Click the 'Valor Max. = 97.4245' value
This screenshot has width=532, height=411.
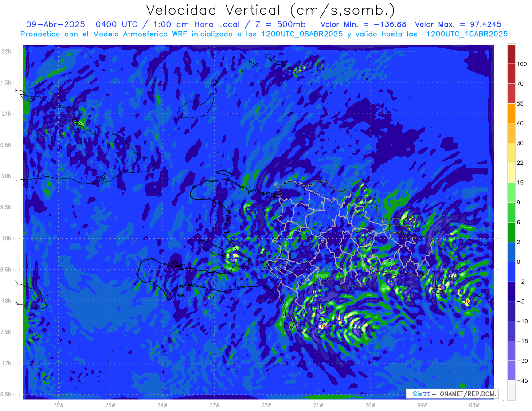[x=458, y=24]
